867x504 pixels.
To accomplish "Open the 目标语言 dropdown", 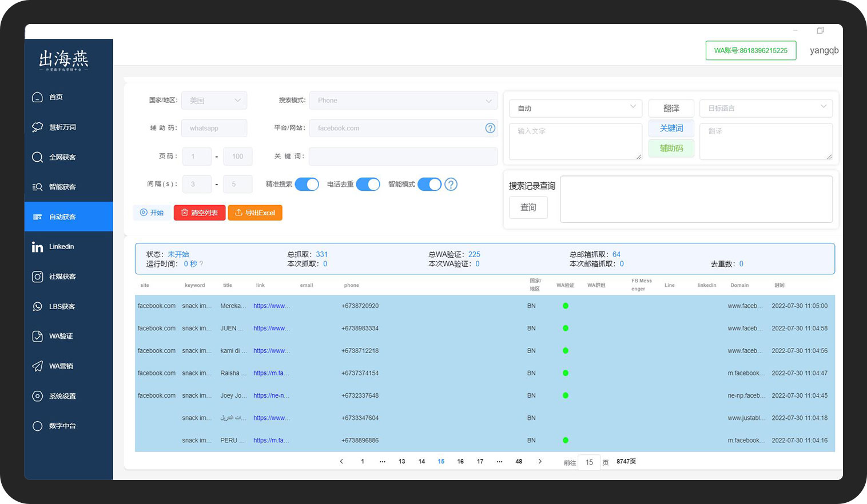I will pos(766,108).
